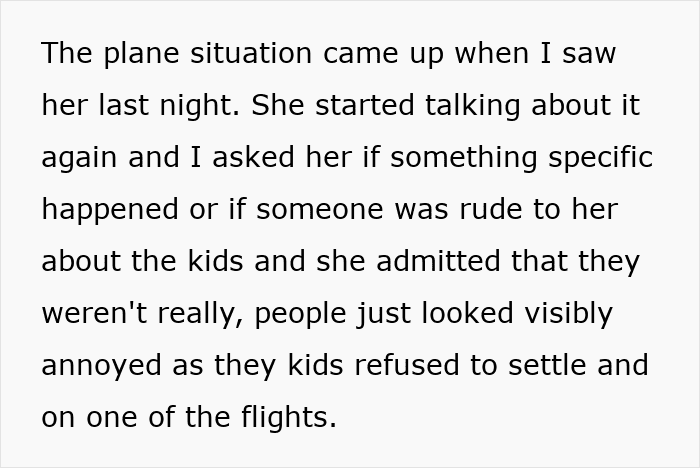Image resolution: width=700 pixels, height=468 pixels.
Task: Click the word "flights." in last line
Action: (288, 418)
